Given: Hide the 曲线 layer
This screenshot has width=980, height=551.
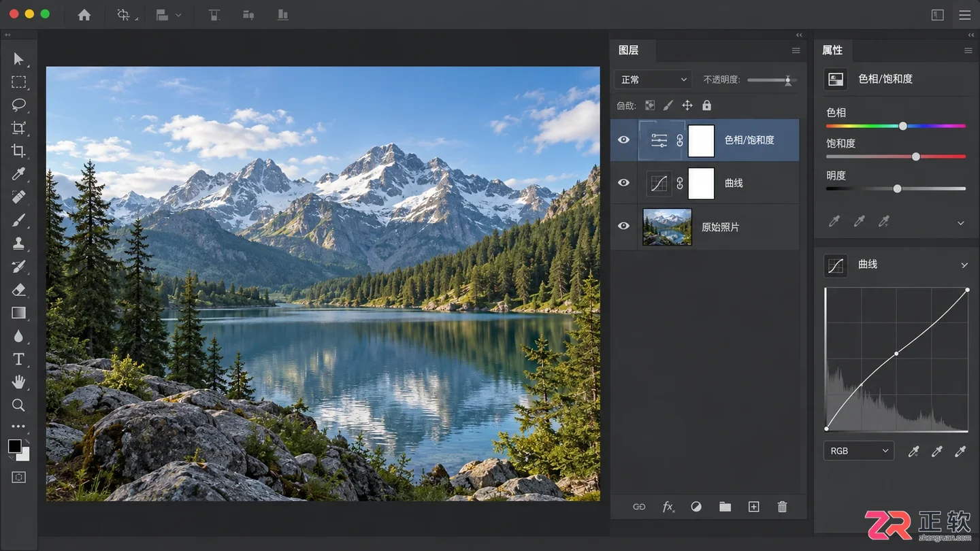Looking at the screenshot, I should [x=623, y=183].
